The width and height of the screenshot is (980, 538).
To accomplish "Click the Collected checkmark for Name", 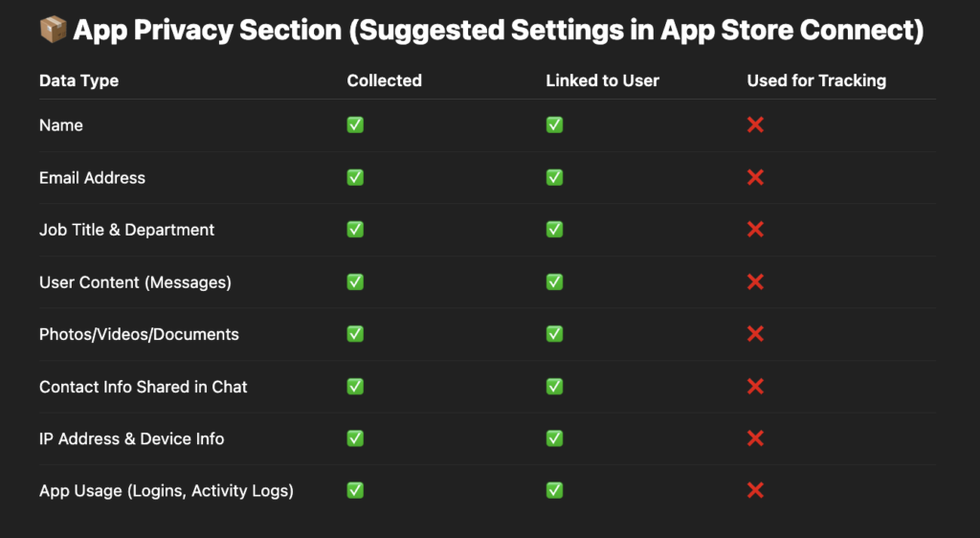I will click(355, 125).
